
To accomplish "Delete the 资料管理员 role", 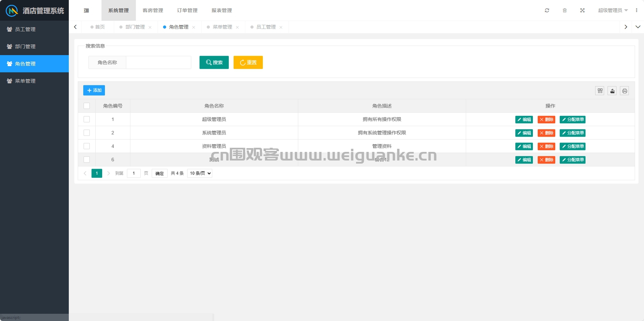I will click(546, 146).
